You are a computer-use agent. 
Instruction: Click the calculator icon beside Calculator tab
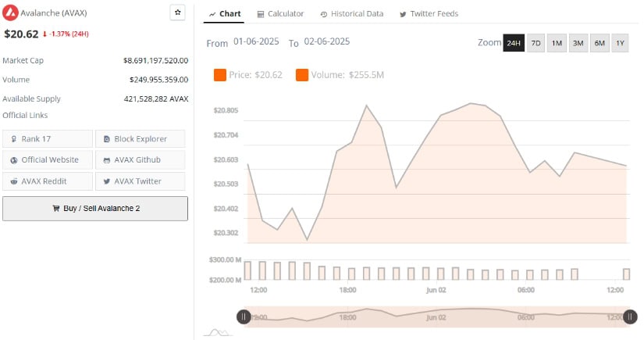tap(261, 14)
